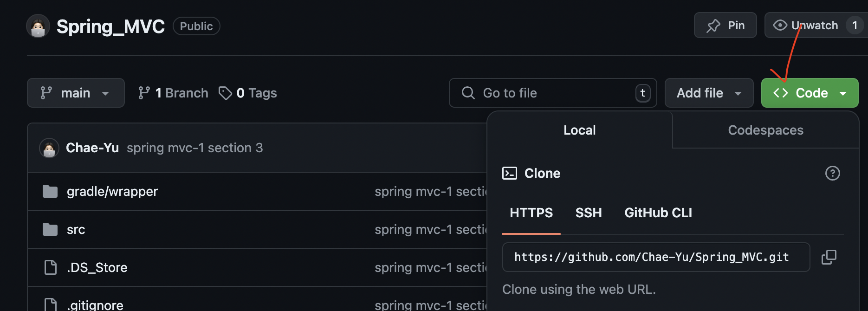Collapse the green Code dropdown
The width and height of the screenshot is (868, 311).
coord(810,93)
